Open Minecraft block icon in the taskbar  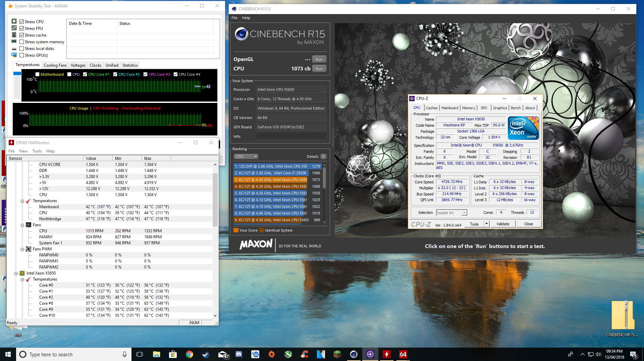click(x=337, y=354)
